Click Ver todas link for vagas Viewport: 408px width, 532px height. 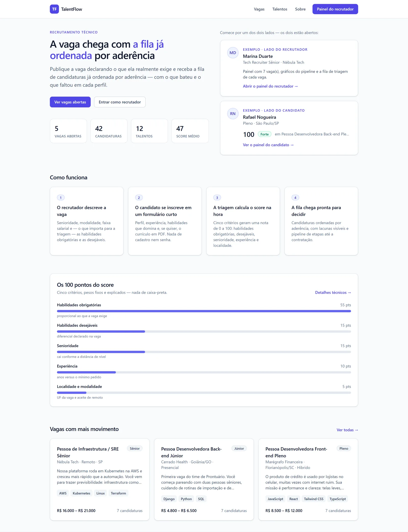[x=347, y=430]
